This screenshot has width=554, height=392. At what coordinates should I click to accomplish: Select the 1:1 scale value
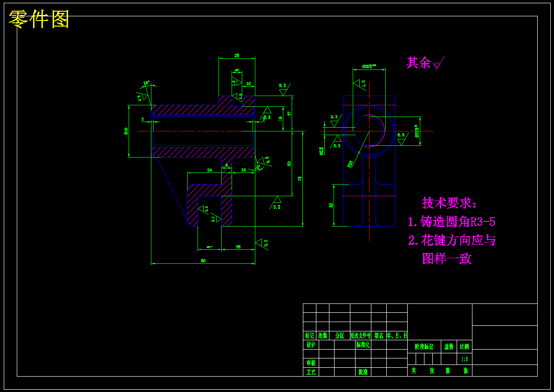[x=465, y=359]
